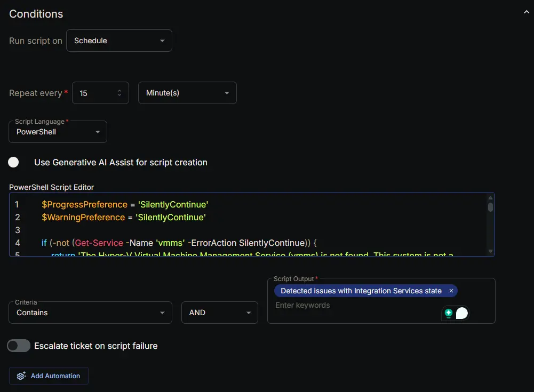Image resolution: width=534 pixels, height=392 pixels.
Task: Click line 1 in the script editor
Action: click(x=125, y=205)
